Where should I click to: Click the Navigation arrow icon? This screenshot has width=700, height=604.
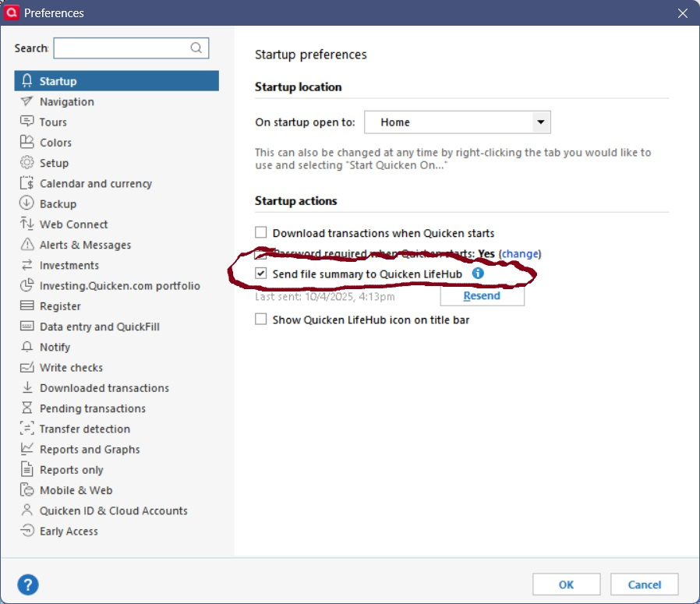[x=27, y=101]
